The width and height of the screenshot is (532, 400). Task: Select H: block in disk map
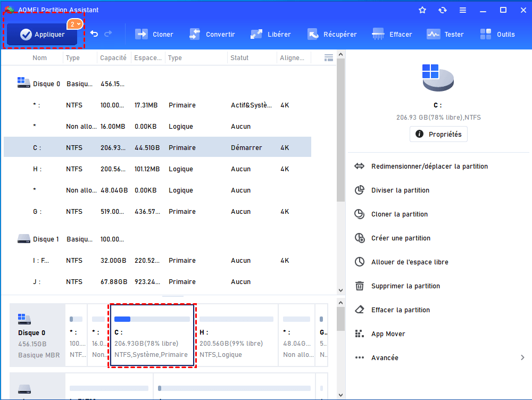click(237, 335)
